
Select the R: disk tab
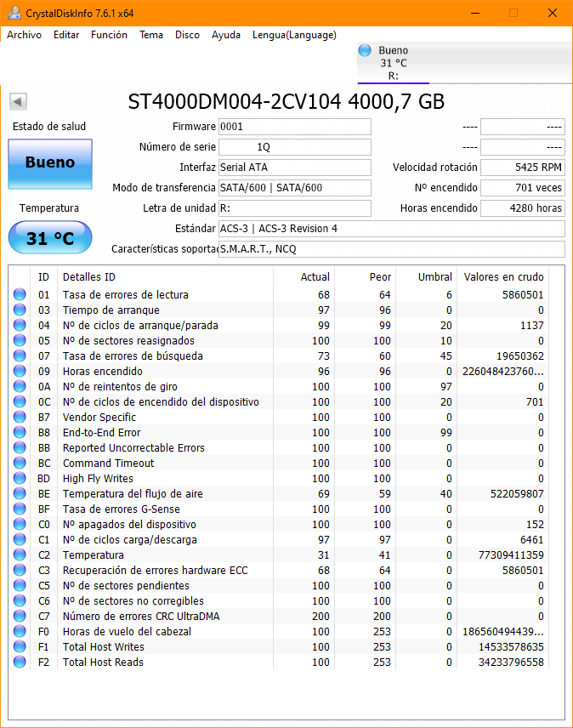tap(394, 63)
